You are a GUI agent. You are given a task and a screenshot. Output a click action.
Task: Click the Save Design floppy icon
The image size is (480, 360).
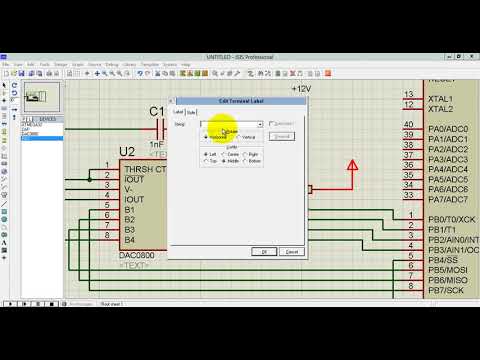pyautogui.click(x=22, y=73)
